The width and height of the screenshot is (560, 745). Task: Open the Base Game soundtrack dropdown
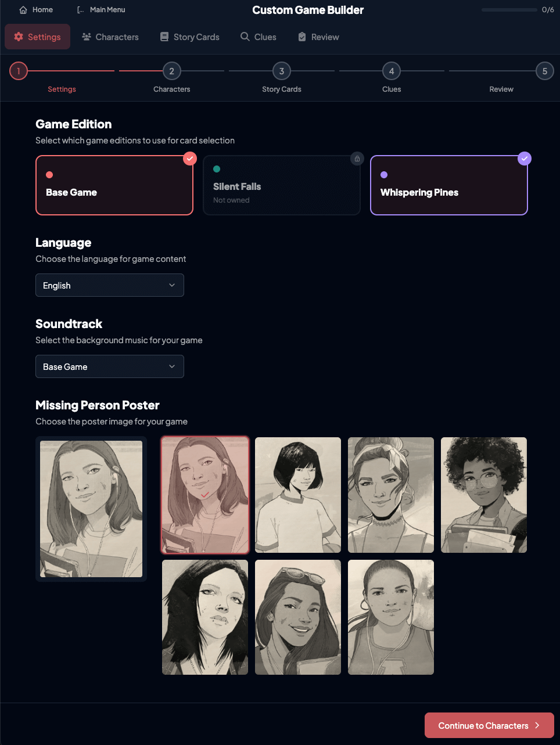[110, 366]
